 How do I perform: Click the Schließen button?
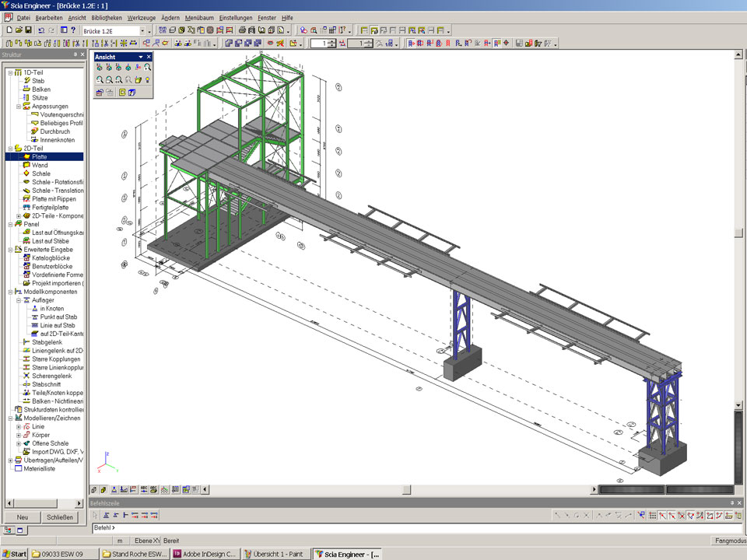[x=60, y=517]
